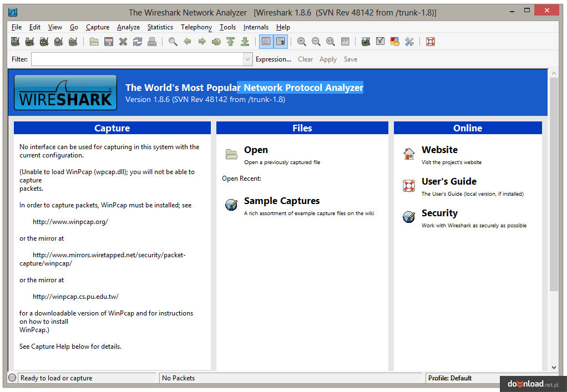The height and width of the screenshot is (392, 567).
Task: Expand the Filter history dropdown arrow
Action: click(x=247, y=59)
